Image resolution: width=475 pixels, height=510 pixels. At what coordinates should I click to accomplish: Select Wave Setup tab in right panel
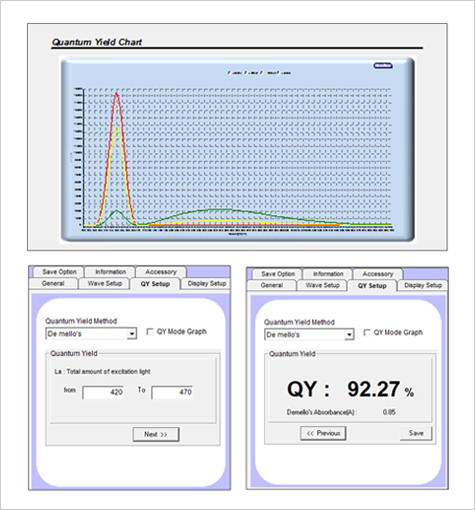click(x=322, y=285)
